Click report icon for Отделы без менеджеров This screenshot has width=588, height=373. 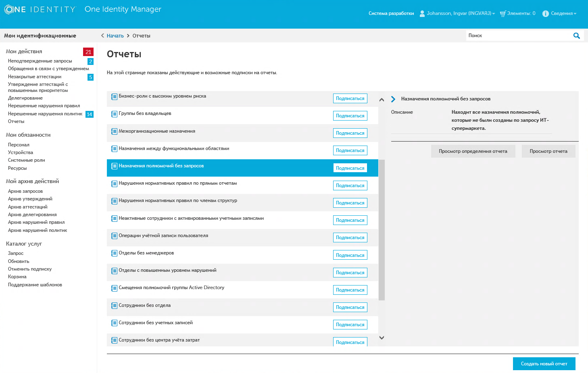[x=114, y=253]
